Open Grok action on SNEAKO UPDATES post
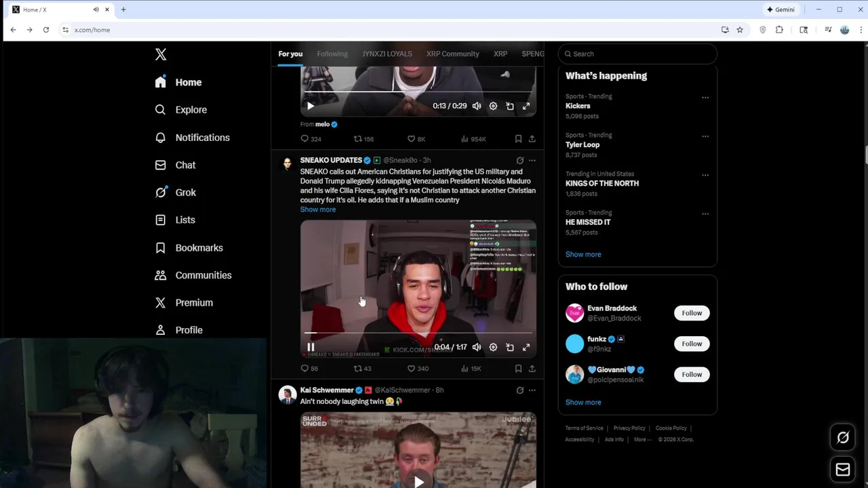This screenshot has width=868, height=488. point(520,161)
